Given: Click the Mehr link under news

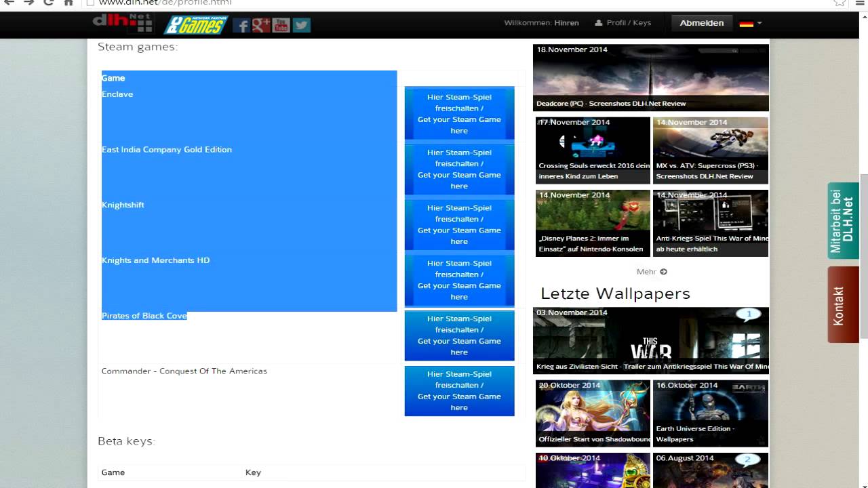Looking at the screenshot, I should click(x=652, y=272).
